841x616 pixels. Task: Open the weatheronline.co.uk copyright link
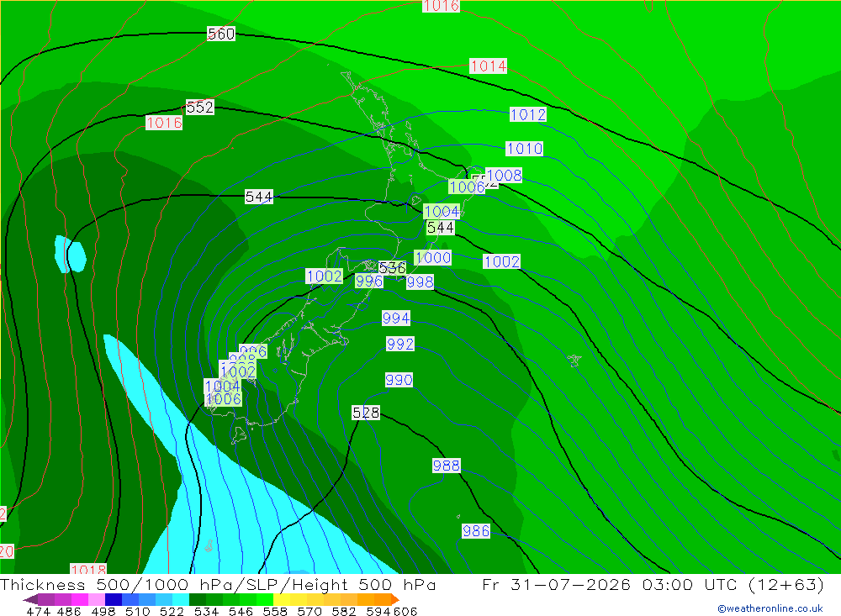click(x=770, y=608)
